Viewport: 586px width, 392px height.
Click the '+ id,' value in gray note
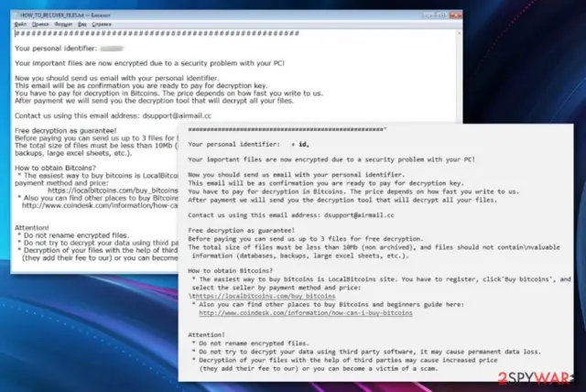300,144
